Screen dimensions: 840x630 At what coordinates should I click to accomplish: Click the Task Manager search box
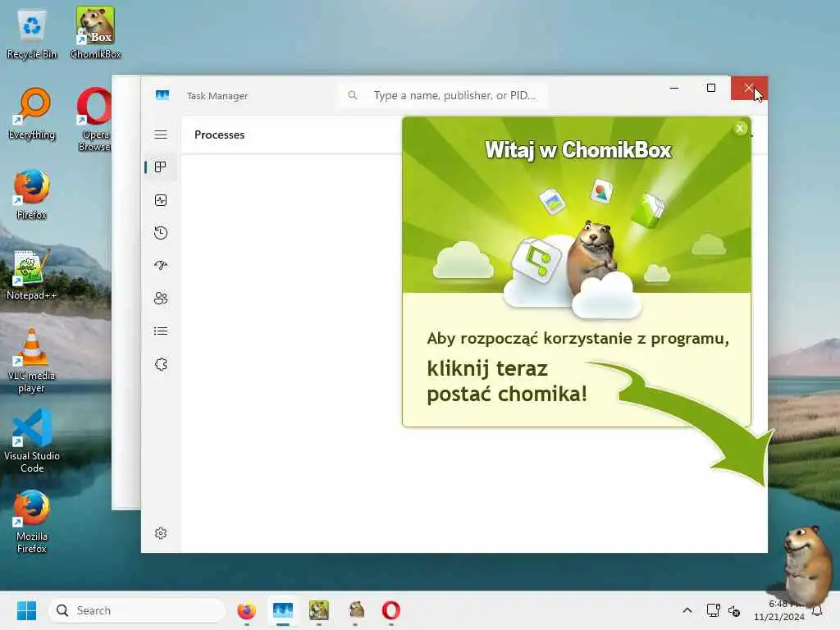443,95
